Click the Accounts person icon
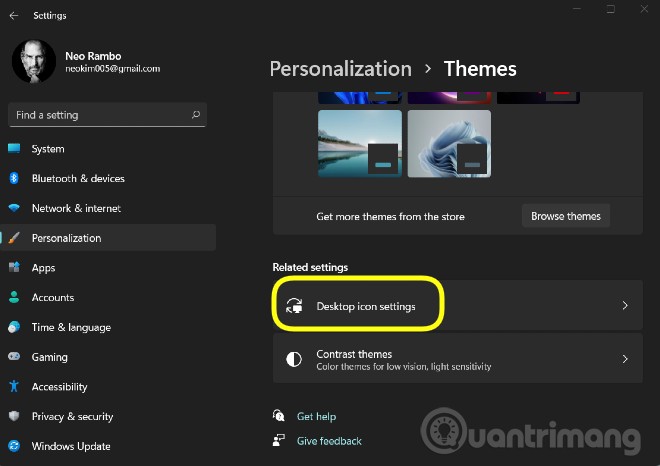660x466 pixels. [x=14, y=297]
